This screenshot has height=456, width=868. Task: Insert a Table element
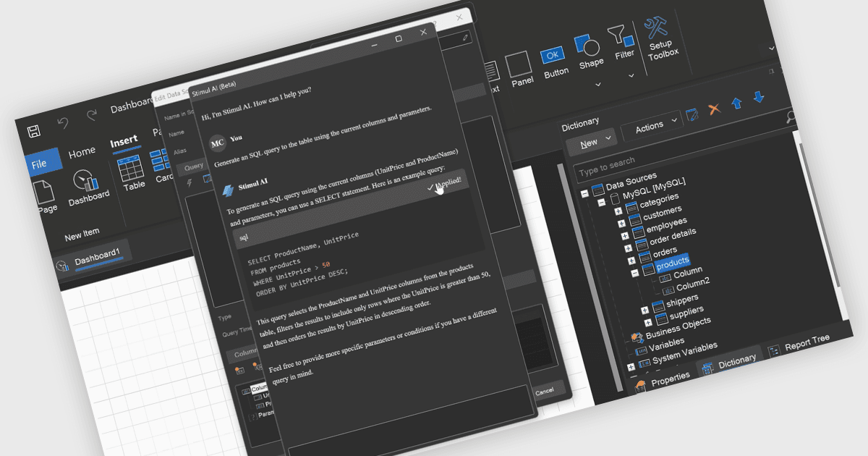pyautogui.click(x=132, y=174)
